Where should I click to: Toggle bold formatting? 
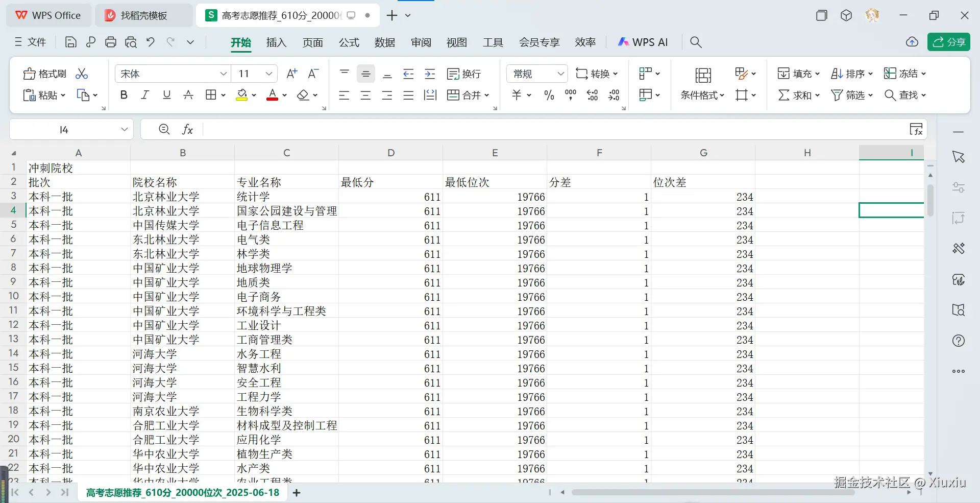point(124,95)
